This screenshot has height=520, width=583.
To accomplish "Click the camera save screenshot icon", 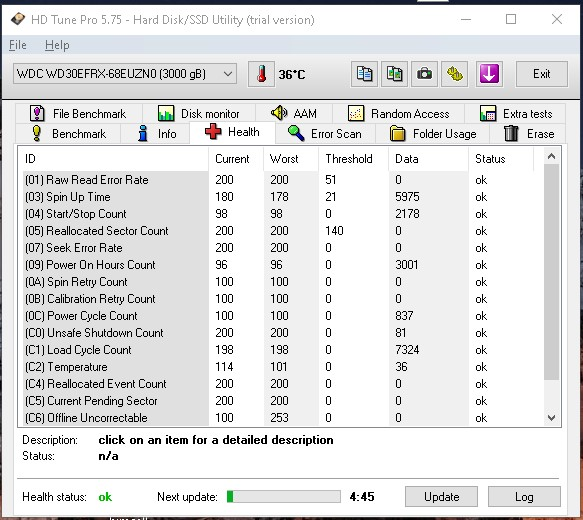I will (x=424, y=74).
